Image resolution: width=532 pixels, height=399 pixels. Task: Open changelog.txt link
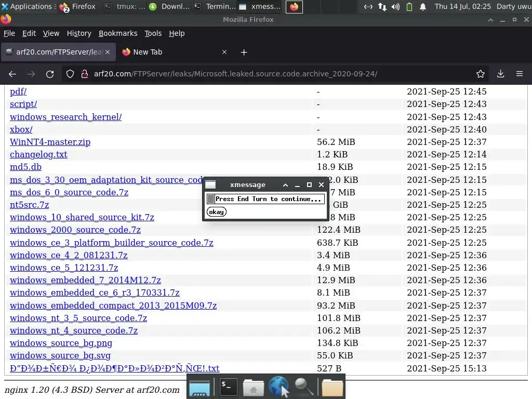tap(38, 155)
